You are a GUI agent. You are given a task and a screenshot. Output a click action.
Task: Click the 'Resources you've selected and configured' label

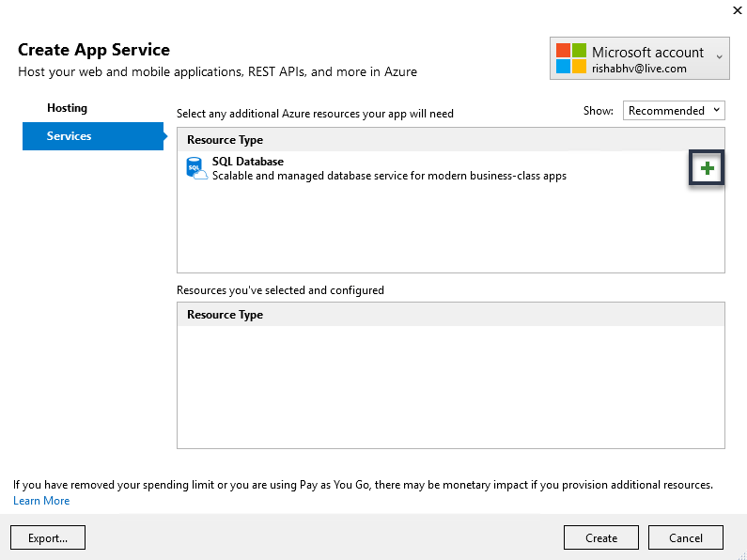280,290
